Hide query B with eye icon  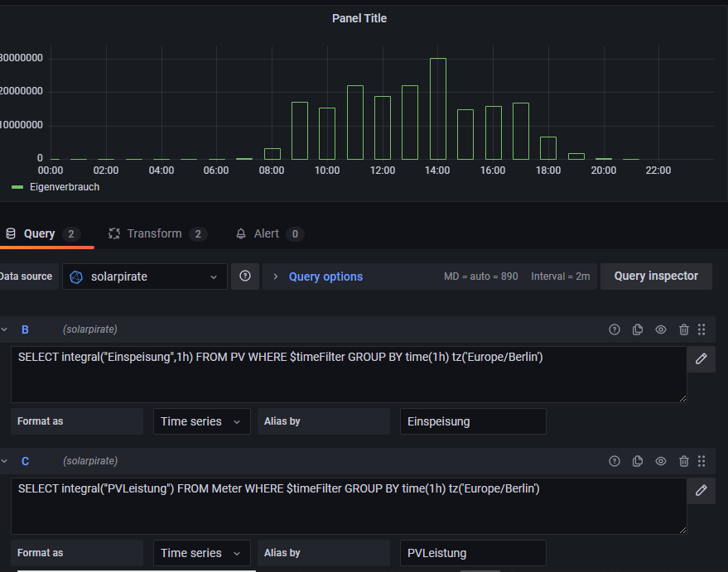[x=660, y=329]
